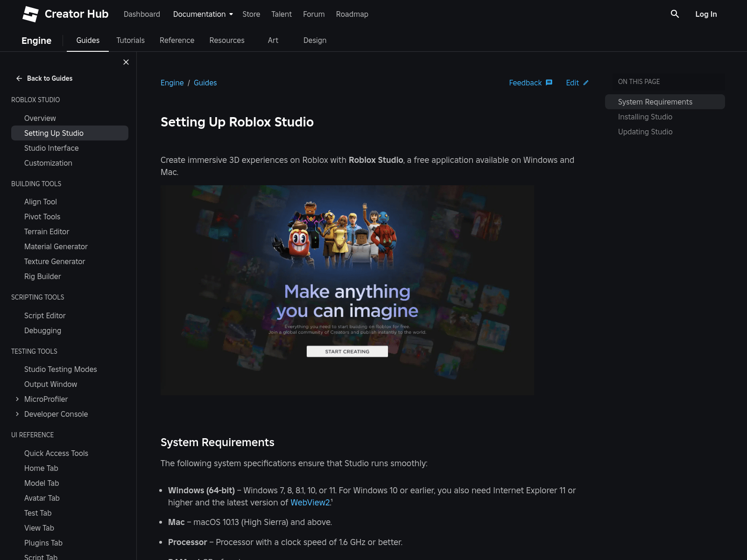Select the Guides tab
This screenshot has width=747, height=560.
88,40
